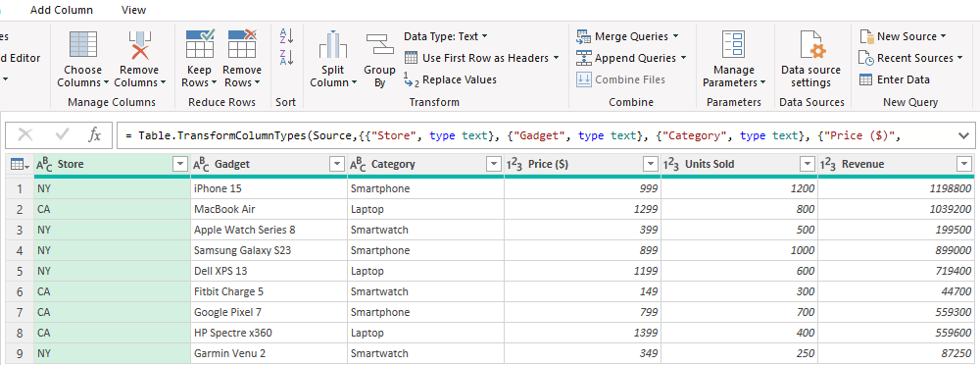Select the Combine Files command
This screenshot has width=980, height=365.
point(621,79)
